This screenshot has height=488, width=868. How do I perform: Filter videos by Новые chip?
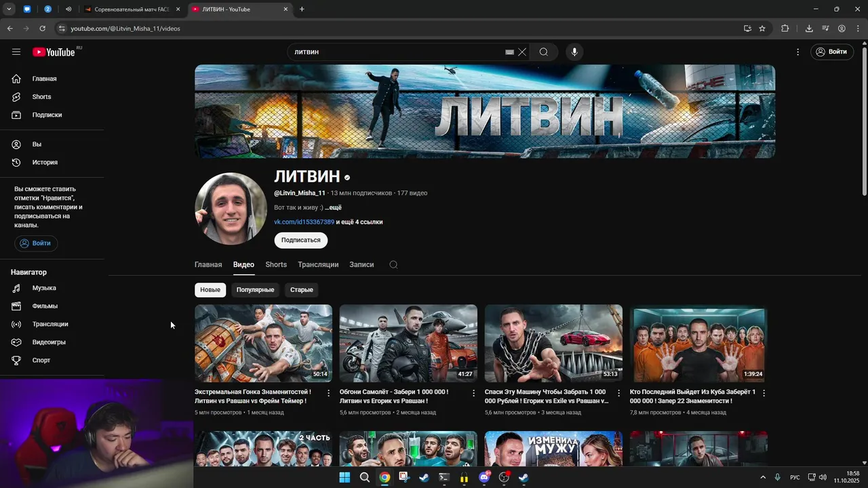210,290
